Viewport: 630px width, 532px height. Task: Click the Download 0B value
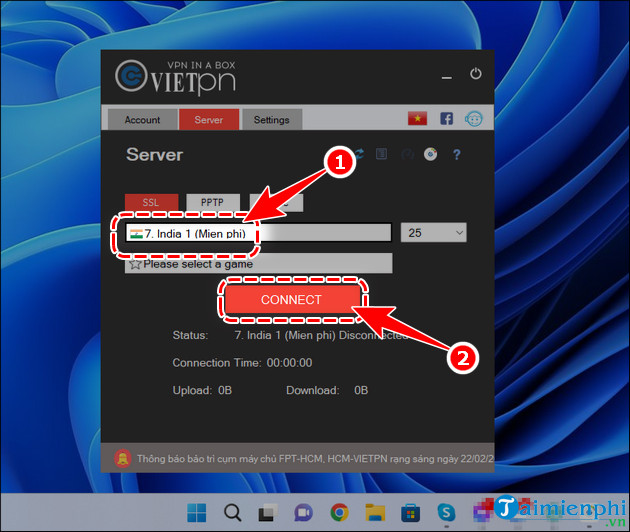click(361, 390)
